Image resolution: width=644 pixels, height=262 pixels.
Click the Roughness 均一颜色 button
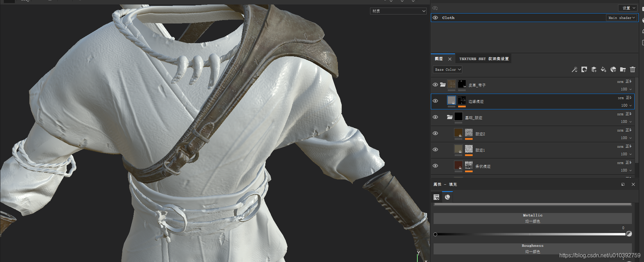coord(532,249)
